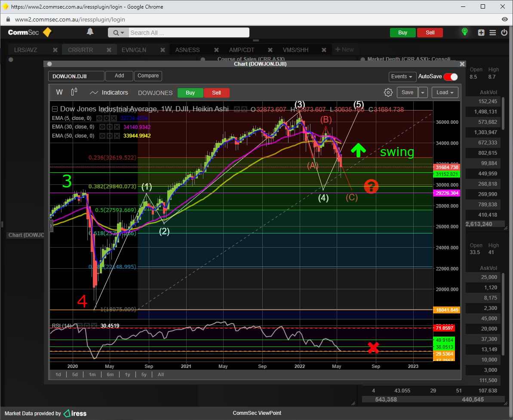
Task: Hide the EMA (50, close, 0) indicator
Action: (x=102, y=136)
